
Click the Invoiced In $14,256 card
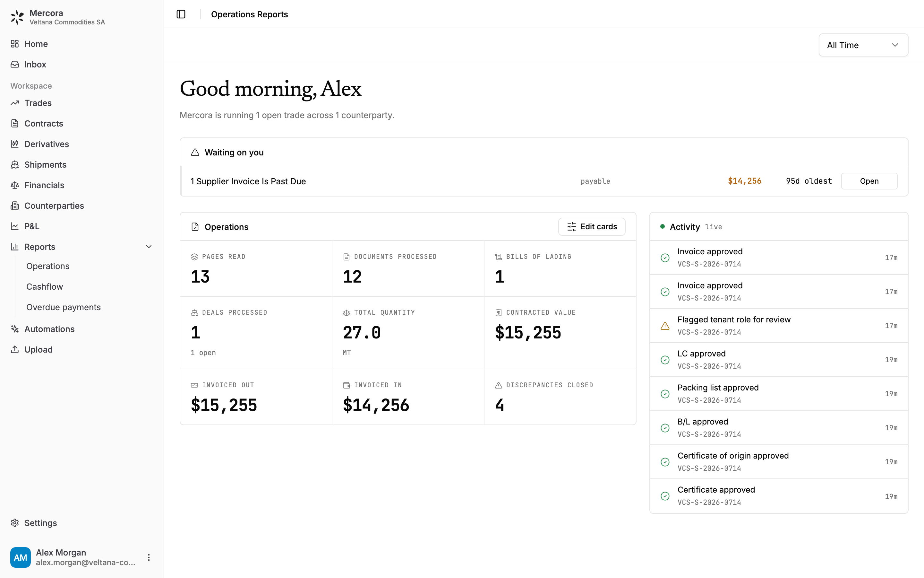click(x=408, y=397)
